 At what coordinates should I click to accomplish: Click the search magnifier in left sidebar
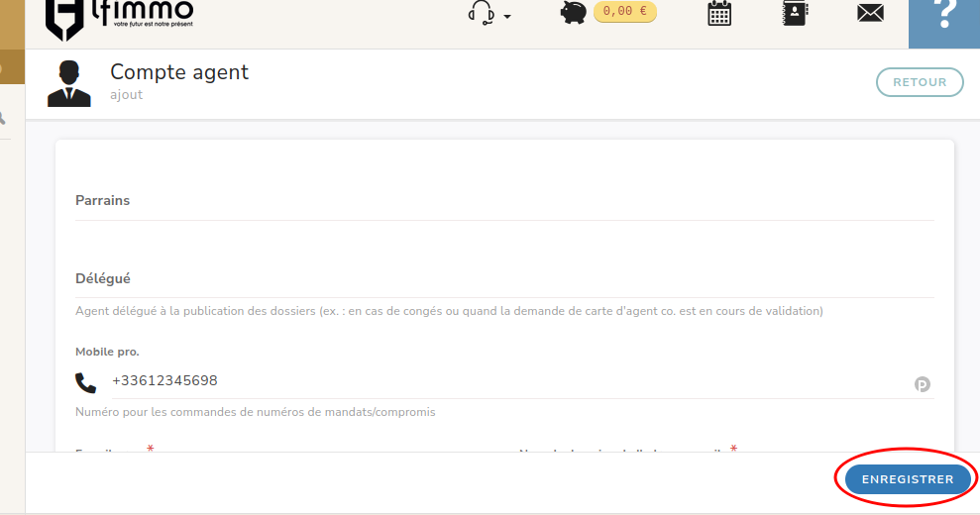coord(3,118)
